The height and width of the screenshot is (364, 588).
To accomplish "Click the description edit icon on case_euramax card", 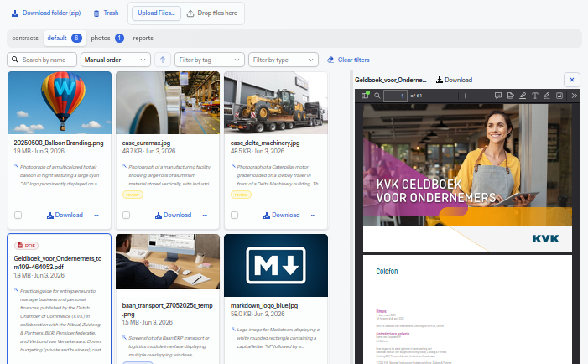I will 124,166.
